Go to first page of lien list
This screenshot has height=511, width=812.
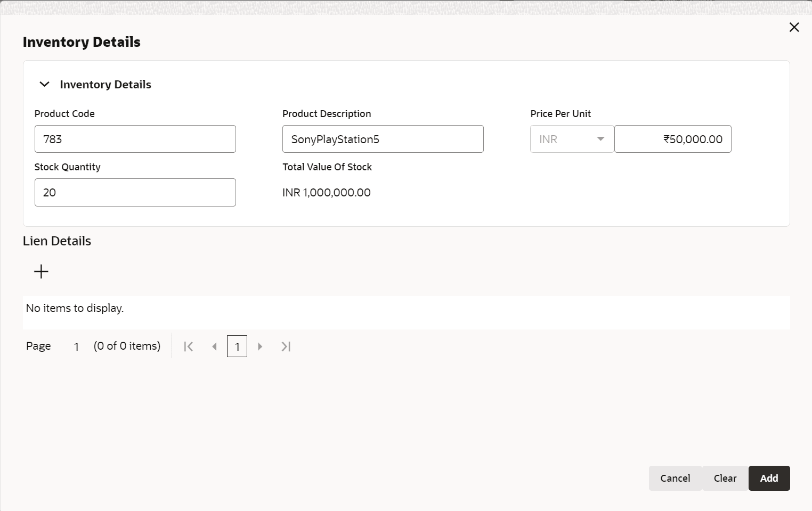click(188, 347)
